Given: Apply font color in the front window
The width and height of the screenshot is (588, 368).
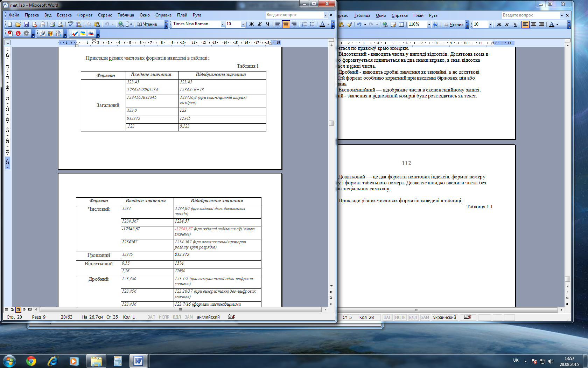Looking at the screenshot, I should click(x=322, y=24).
